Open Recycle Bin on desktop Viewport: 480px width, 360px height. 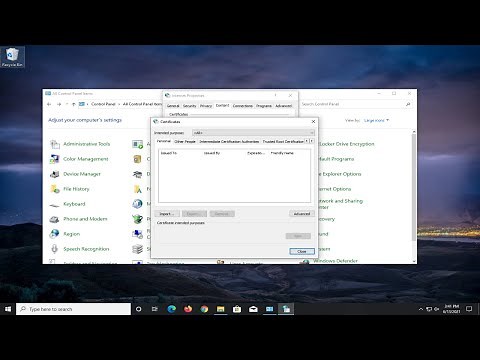[x=12, y=57]
